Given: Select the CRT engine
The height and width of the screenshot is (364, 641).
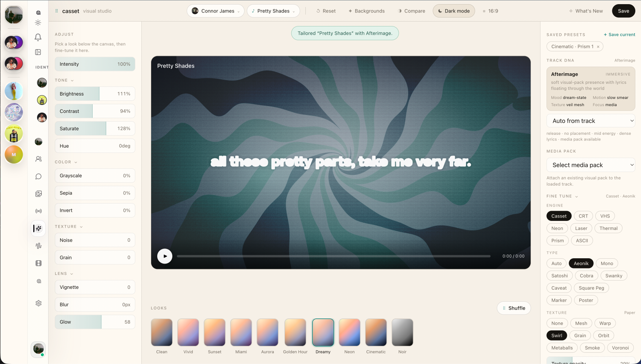Looking at the screenshot, I should tap(583, 216).
